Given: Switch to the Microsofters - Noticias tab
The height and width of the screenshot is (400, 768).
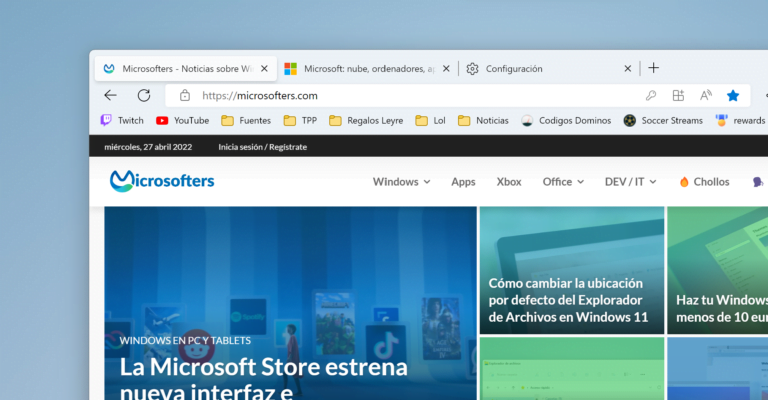Looking at the screenshot, I should [186, 69].
